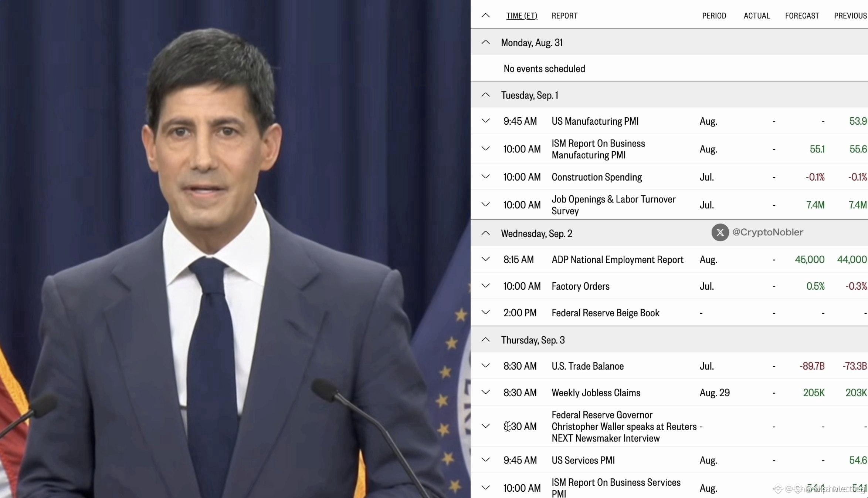Screen dimensions: 868x498
Task: Click Factory Orders previous value -0.3%
Action: pos(856,286)
